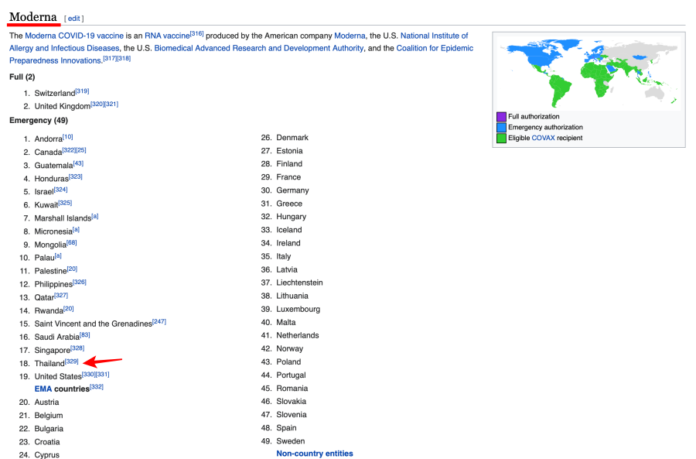Select the Sweden list entry
Image resolution: width=696 pixels, height=459 pixels.
(290, 441)
